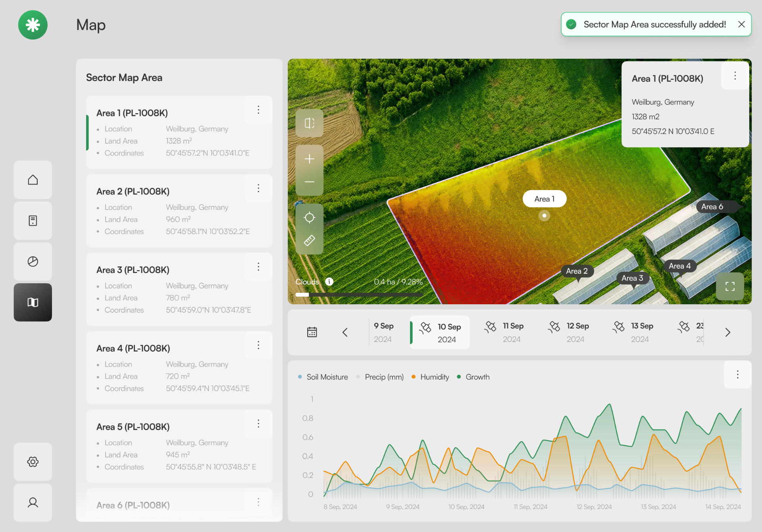
Task: Center map on current location
Action: coord(310,217)
